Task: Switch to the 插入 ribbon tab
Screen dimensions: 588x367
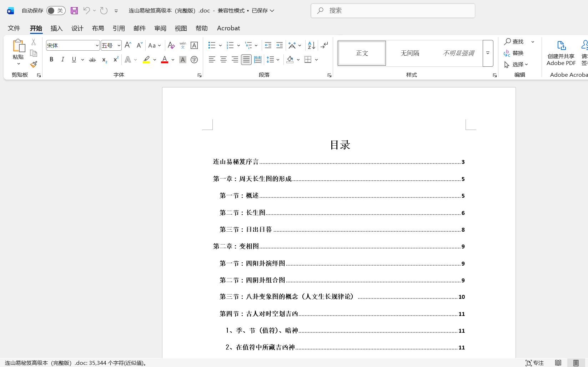Action: click(56, 28)
